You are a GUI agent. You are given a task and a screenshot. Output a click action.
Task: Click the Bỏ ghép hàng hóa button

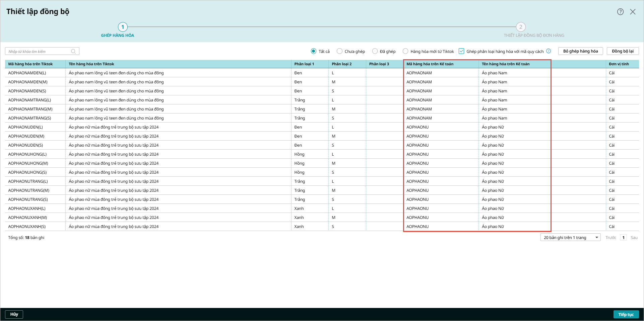click(x=580, y=51)
